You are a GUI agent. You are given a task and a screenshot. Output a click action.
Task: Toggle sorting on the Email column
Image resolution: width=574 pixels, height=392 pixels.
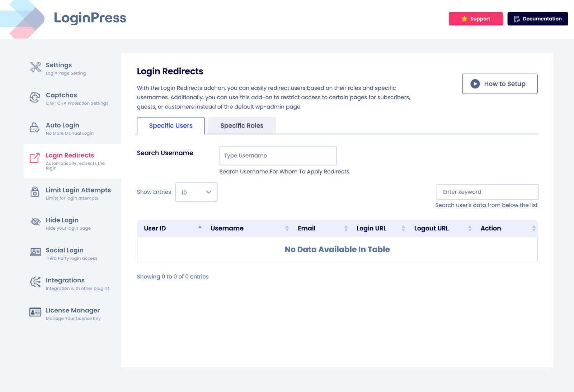coord(345,228)
